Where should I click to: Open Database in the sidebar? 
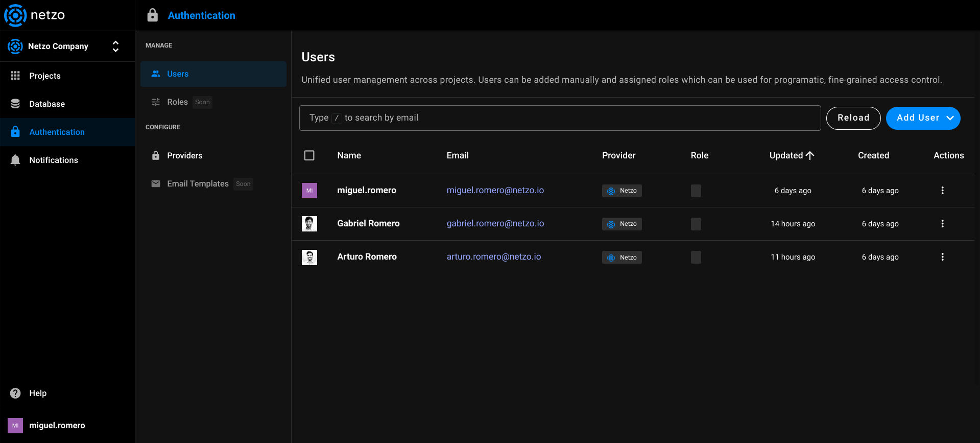click(67, 104)
